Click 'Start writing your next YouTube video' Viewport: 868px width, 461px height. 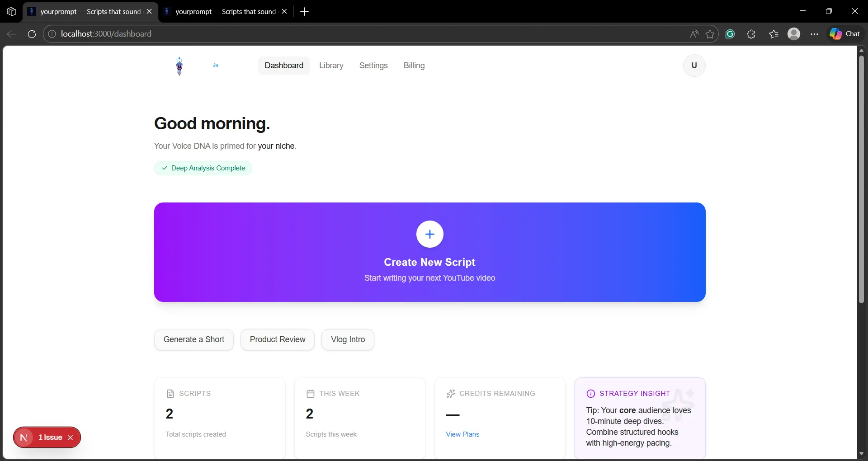tap(429, 278)
